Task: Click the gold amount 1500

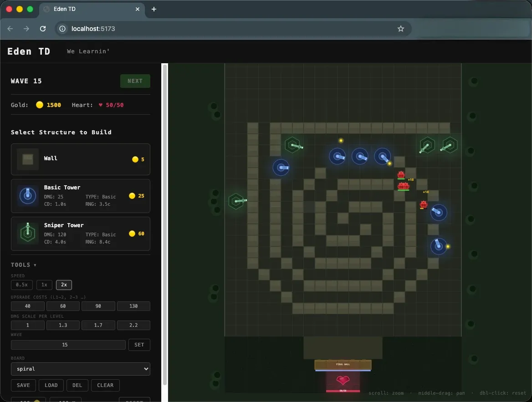Action: [x=54, y=105]
